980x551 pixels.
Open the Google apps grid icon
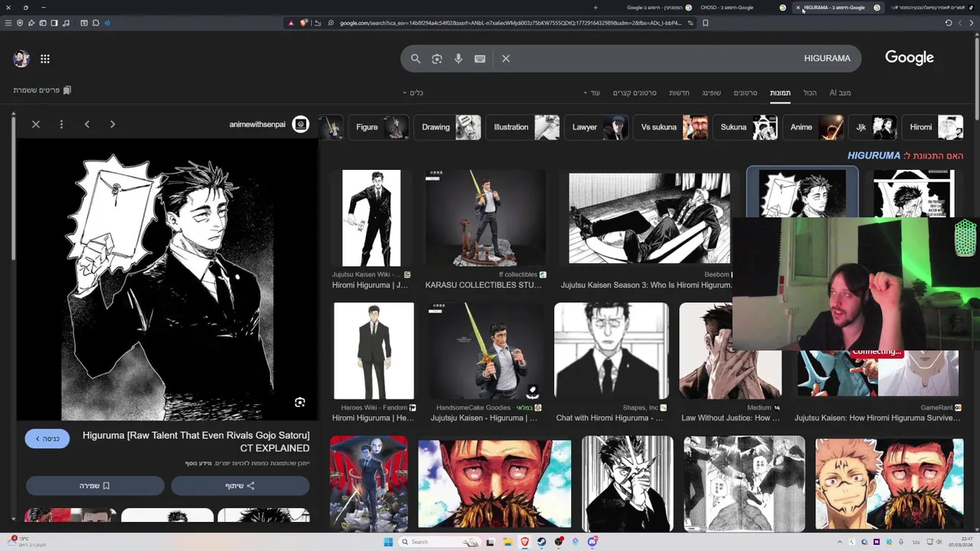click(45, 58)
